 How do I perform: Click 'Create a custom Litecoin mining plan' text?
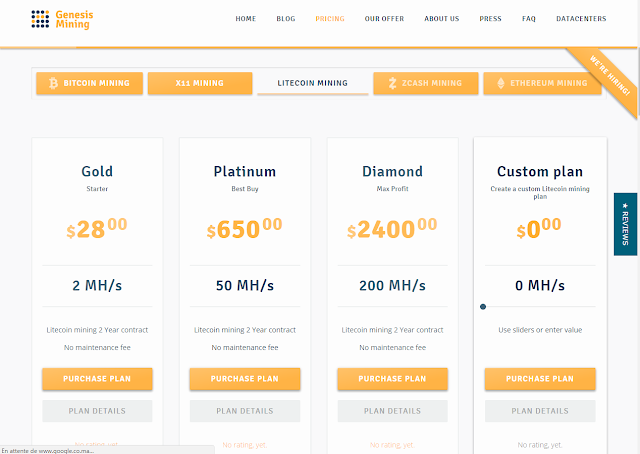540,192
